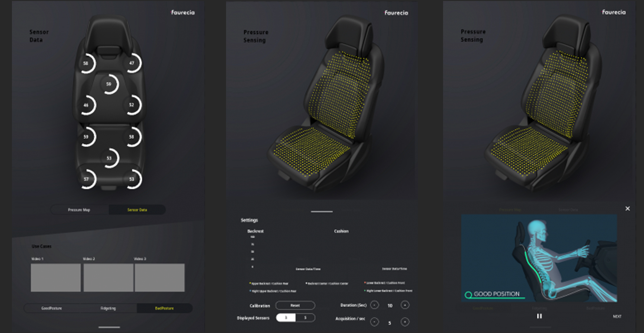The width and height of the screenshot is (644, 333).
Task: Choose the BadPosture use case
Action: click(164, 308)
